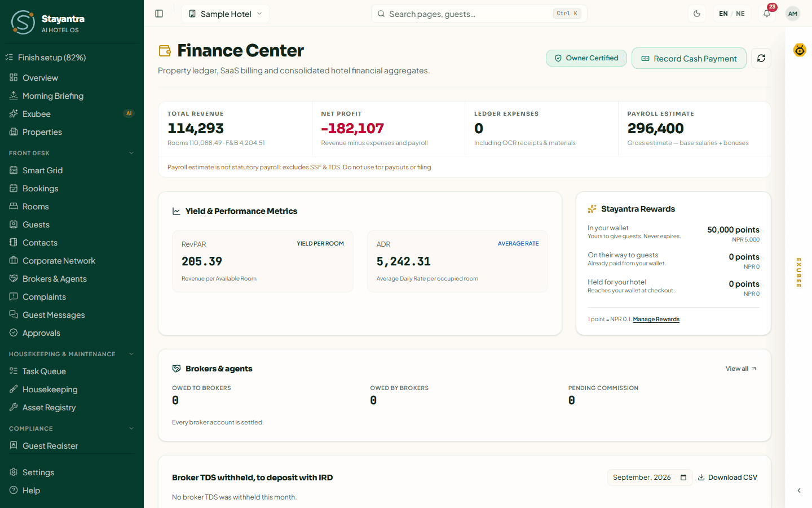This screenshot has height=508, width=812.
Task: Collapse the Front Desk section
Action: [x=131, y=153]
